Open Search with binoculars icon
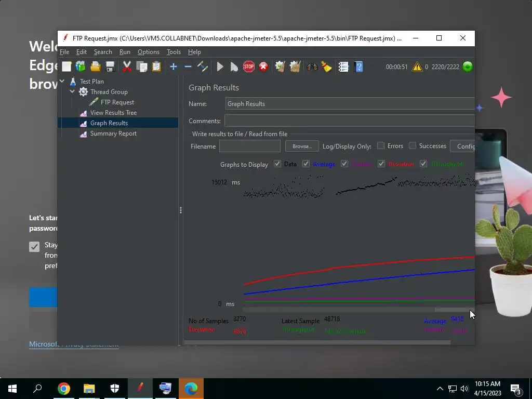 coord(312,66)
